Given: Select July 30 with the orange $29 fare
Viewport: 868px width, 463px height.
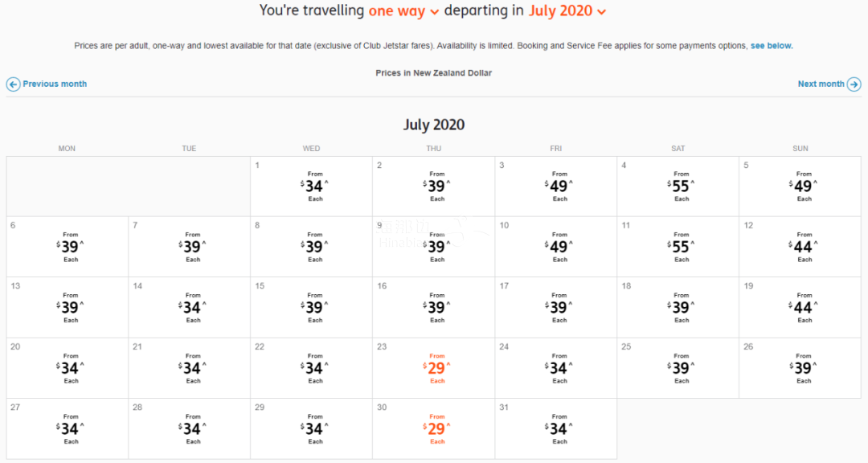Looking at the screenshot, I should coord(433,428).
